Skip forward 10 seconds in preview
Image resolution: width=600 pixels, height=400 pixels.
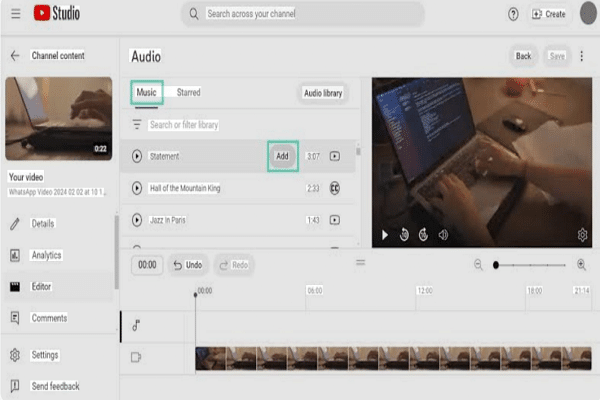(423, 235)
